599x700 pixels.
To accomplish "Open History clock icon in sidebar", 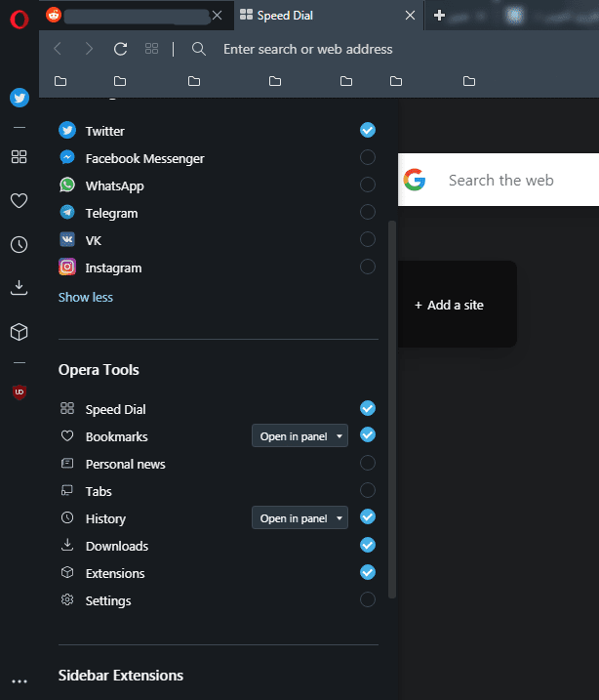I will coord(19,244).
